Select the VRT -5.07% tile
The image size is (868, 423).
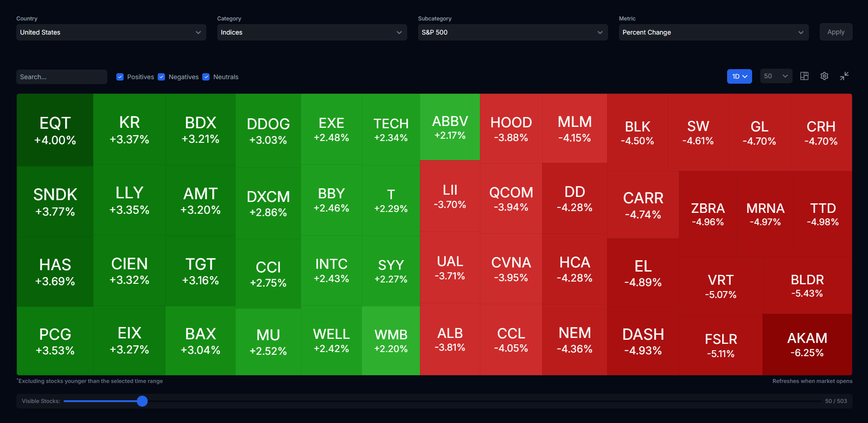(721, 286)
